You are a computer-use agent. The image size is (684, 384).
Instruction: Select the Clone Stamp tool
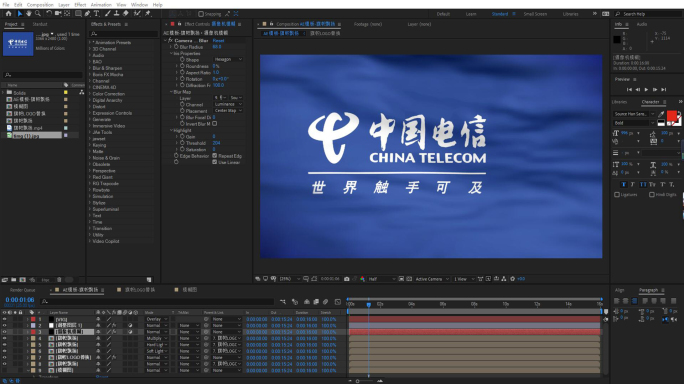(116, 14)
